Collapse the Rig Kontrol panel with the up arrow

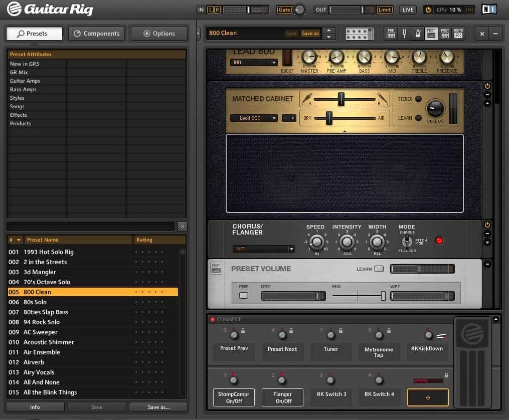(495, 319)
